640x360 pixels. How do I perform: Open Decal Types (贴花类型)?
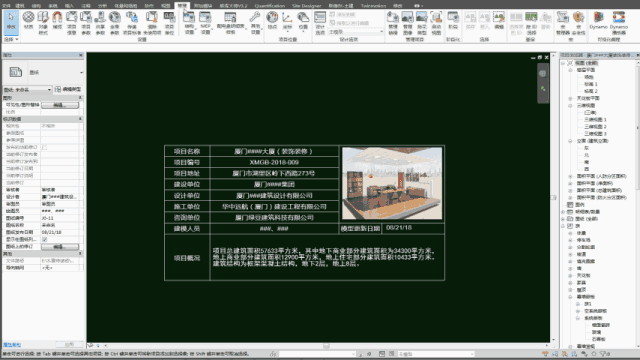click(x=422, y=22)
